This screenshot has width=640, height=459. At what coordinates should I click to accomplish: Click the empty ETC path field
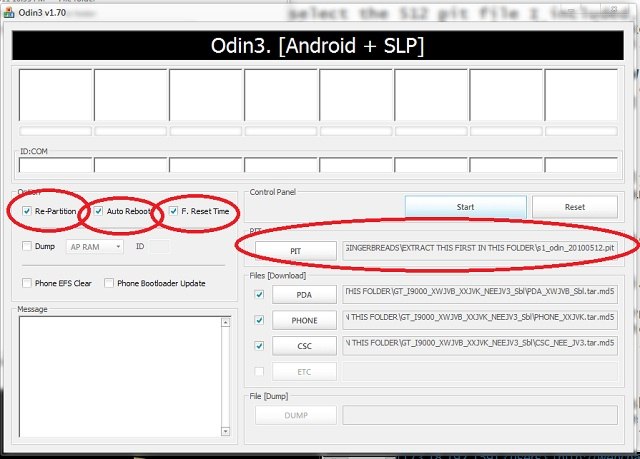[x=480, y=371]
